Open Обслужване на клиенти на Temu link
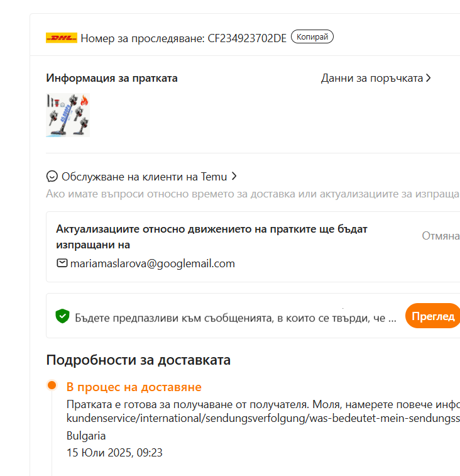 [x=145, y=176]
